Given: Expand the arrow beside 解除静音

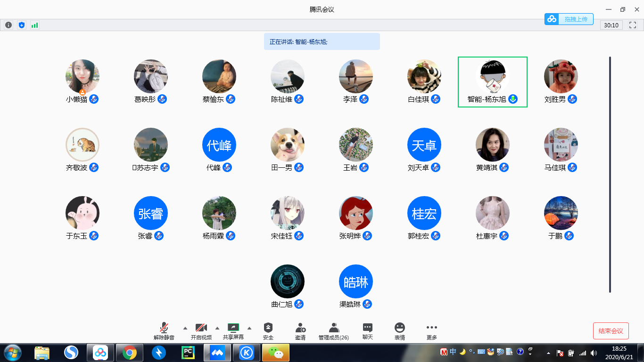Looking at the screenshot, I should (x=185, y=328).
